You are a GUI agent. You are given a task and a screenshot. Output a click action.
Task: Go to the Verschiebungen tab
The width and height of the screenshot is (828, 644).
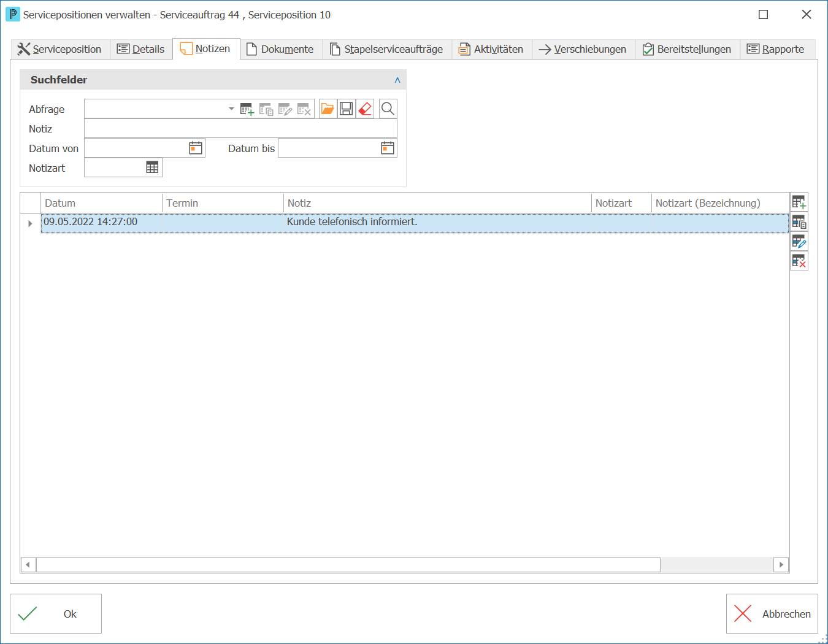point(583,49)
